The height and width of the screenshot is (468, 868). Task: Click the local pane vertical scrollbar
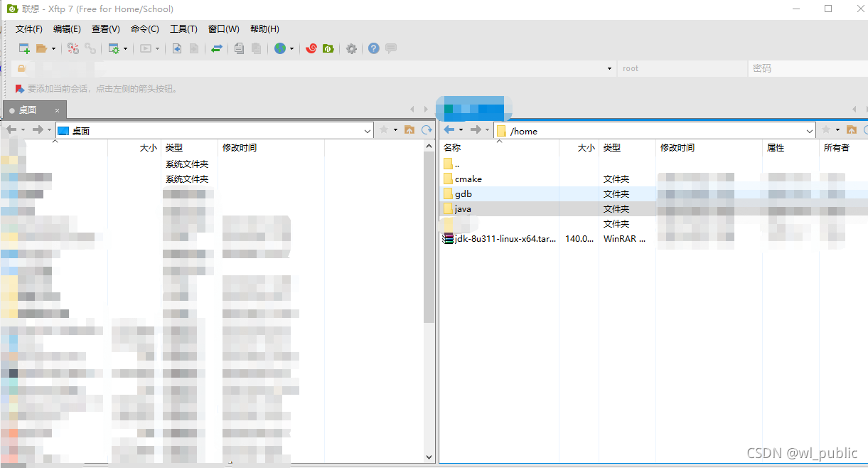pos(429,235)
